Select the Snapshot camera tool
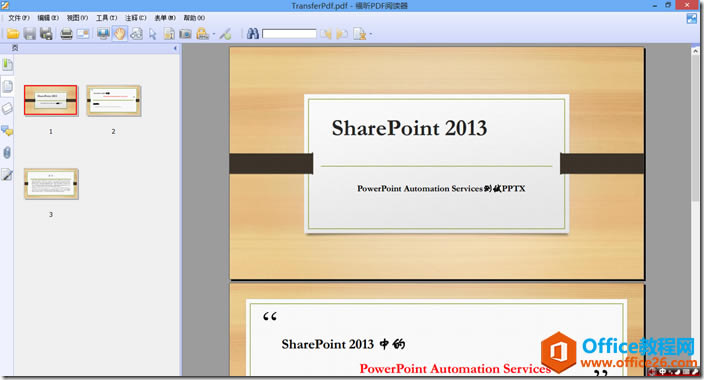This screenshot has height=380, width=704. coord(185,34)
